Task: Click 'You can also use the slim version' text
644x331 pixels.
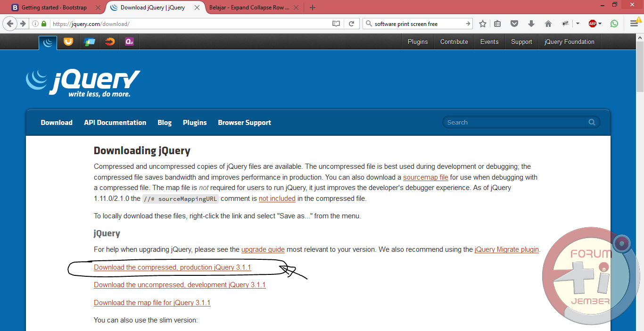Action: point(146,320)
